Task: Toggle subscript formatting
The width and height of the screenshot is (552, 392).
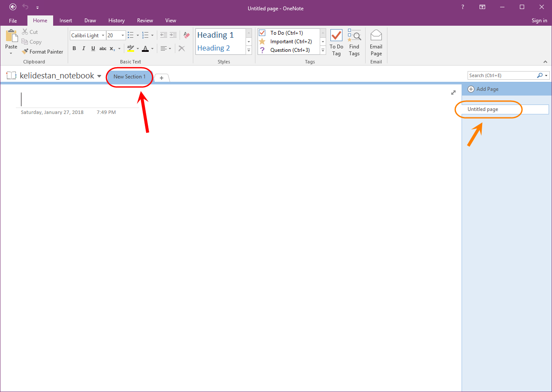Action: (112, 48)
